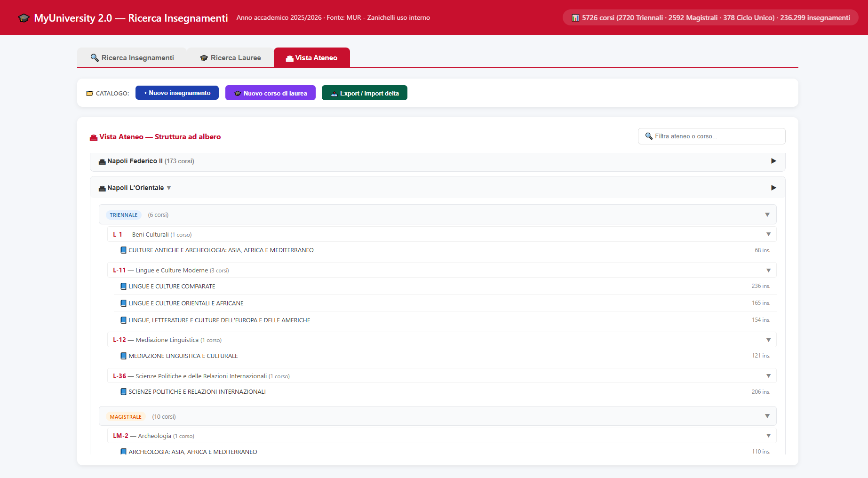Click the book icon of ARCHEOLOGIA: ASIA, AFRICA E MEDITERRANEO
The image size is (868, 478).
(123, 452)
